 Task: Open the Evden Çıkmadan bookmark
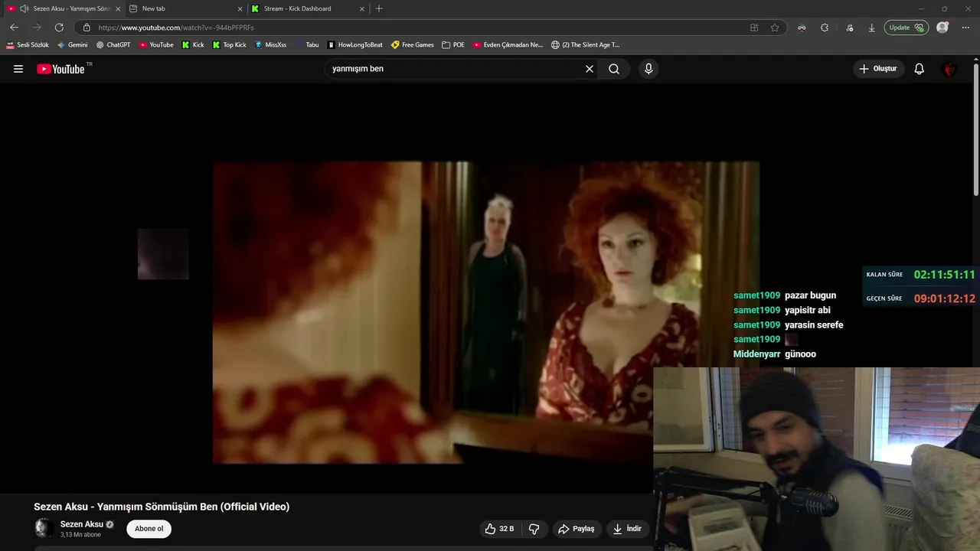pyautogui.click(x=508, y=45)
